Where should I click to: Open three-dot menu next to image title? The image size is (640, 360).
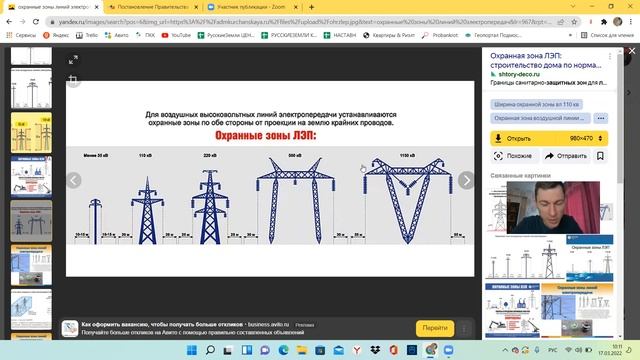[x=610, y=56]
